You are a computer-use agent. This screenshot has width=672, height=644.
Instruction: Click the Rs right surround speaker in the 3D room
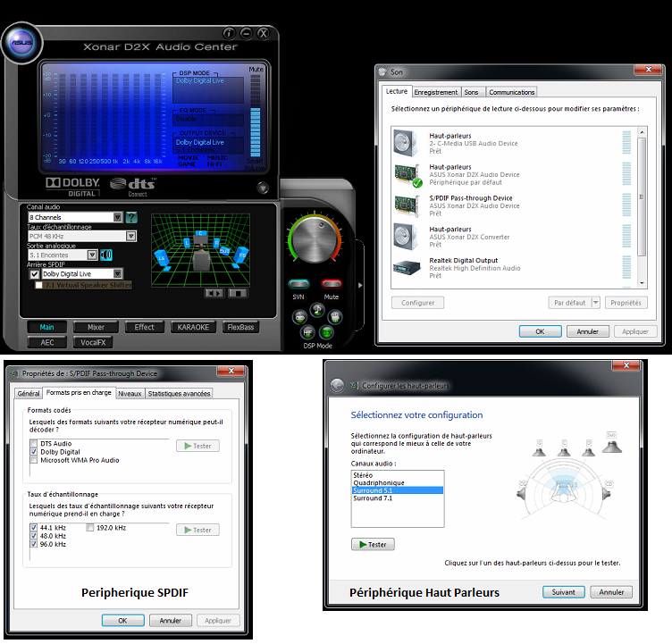pyautogui.click(x=241, y=255)
